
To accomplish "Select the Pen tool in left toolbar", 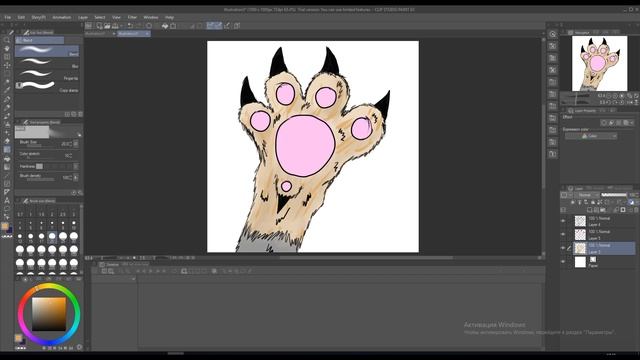I will [7, 99].
